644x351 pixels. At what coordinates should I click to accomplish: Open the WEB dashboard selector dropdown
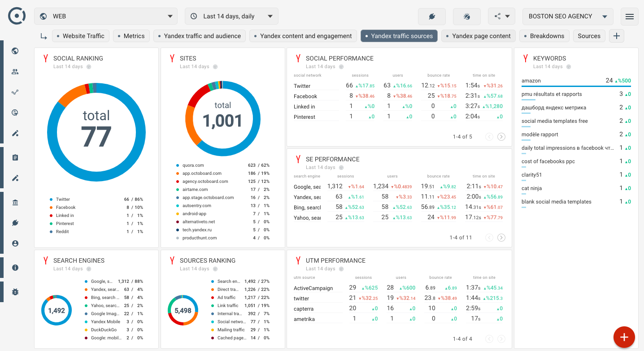click(105, 16)
